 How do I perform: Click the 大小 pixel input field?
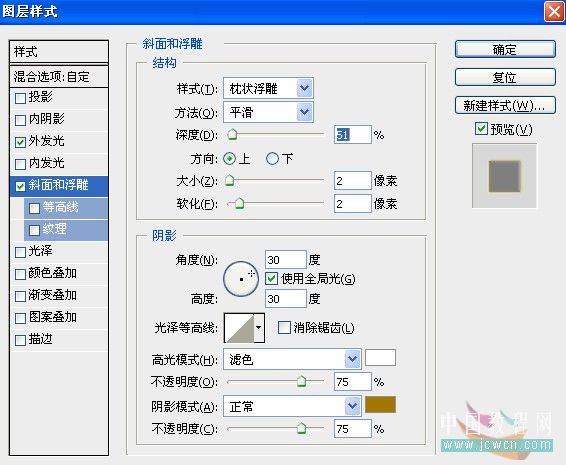click(x=353, y=181)
